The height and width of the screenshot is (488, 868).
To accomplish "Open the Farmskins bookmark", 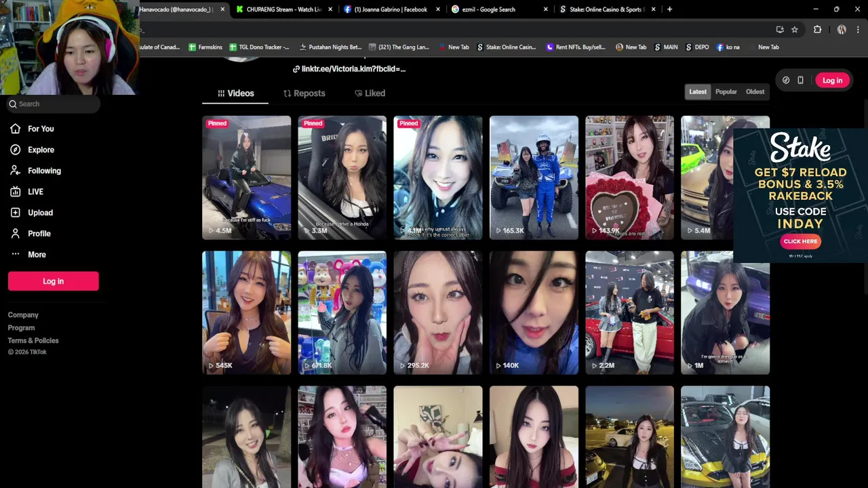I will coord(205,47).
